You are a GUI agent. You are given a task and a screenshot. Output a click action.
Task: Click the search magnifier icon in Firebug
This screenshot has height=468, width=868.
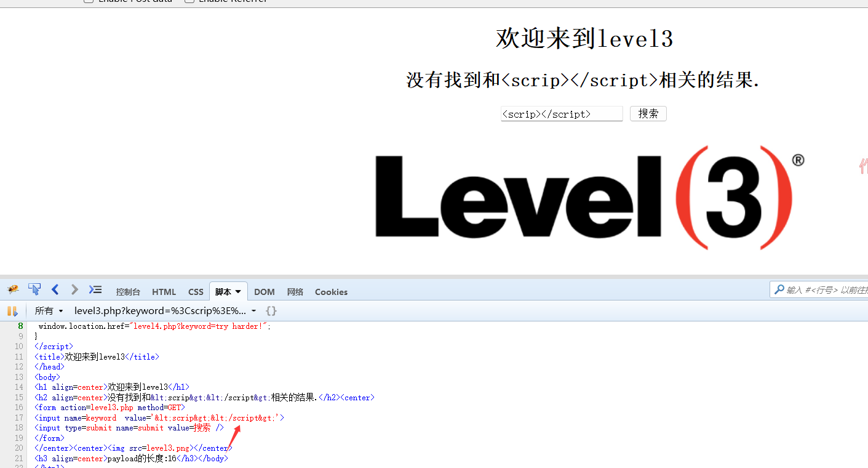pyautogui.click(x=779, y=289)
